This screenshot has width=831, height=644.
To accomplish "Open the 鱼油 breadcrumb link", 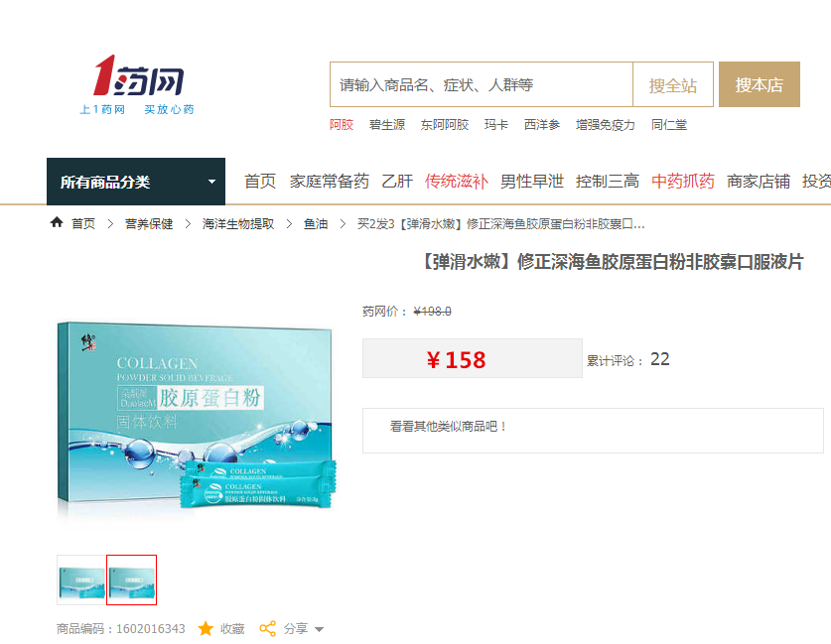I will pyautogui.click(x=316, y=224).
